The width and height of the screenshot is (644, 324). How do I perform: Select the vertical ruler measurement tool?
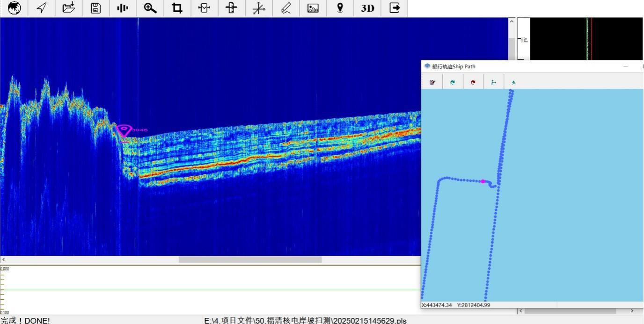point(231,8)
